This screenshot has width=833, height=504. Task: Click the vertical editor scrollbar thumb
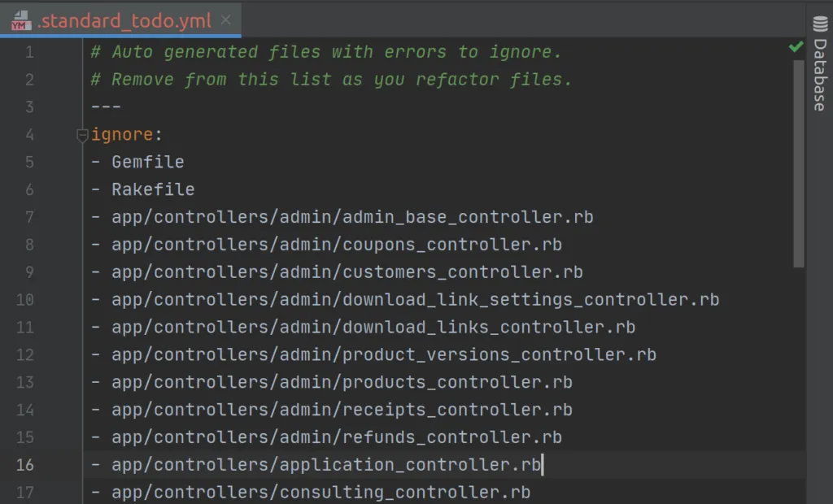tap(799, 163)
